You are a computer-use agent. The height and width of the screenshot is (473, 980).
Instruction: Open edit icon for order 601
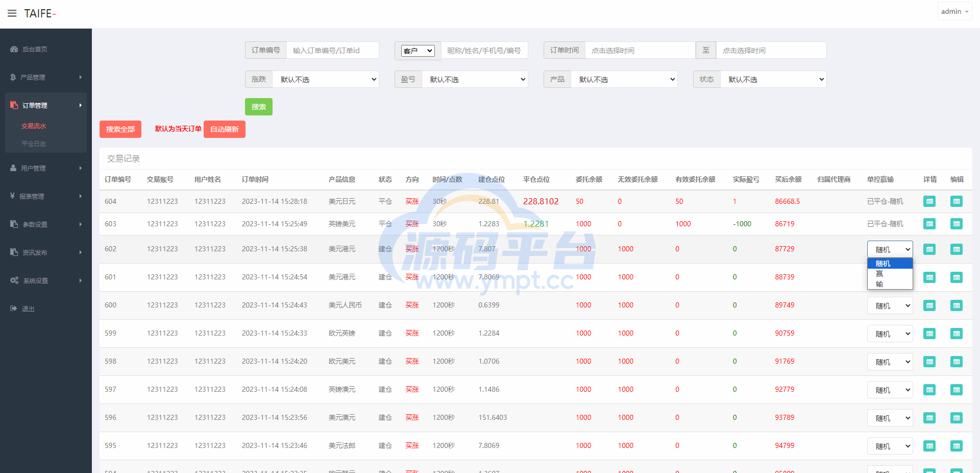coord(957,277)
